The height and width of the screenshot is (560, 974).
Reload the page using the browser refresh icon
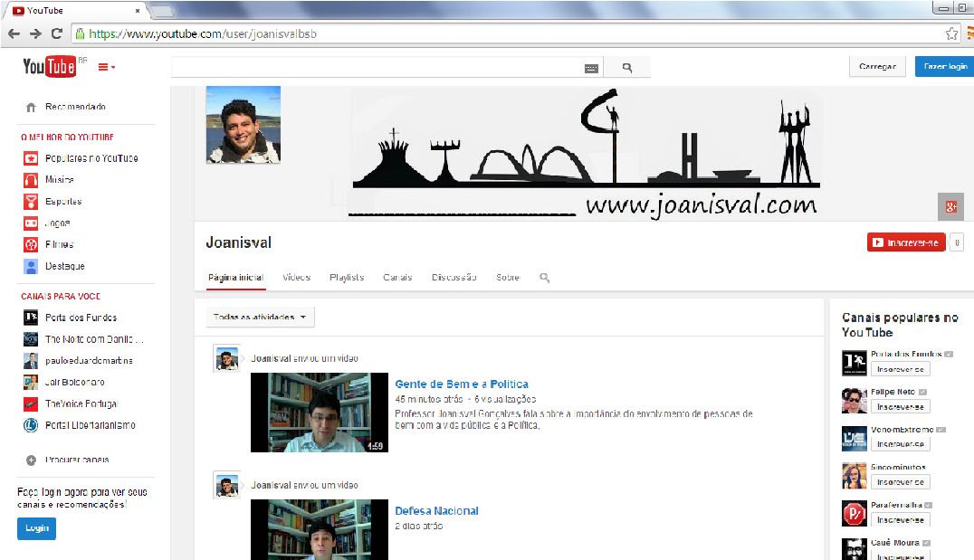[x=57, y=33]
